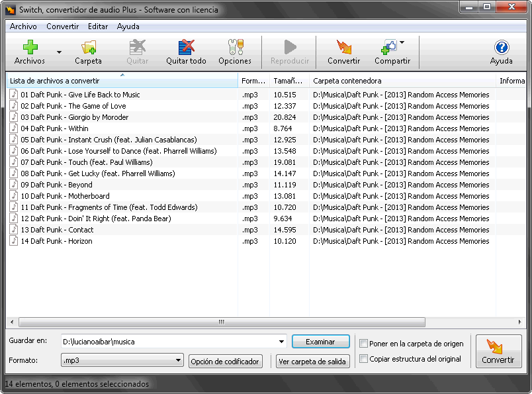Viewport: 532px width, 394px height.
Task: Click the music note icon of 13 Contact
Action: tap(14, 229)
